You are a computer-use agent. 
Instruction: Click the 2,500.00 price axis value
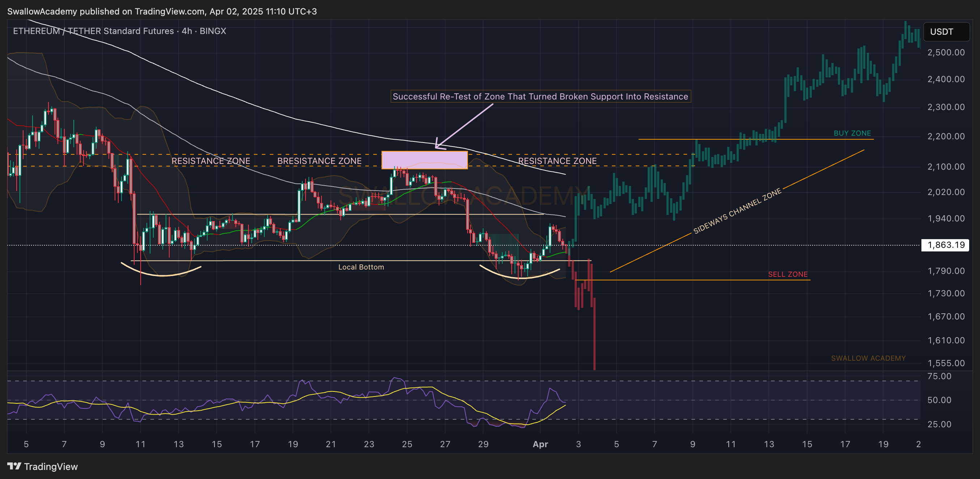click(946, 52)
